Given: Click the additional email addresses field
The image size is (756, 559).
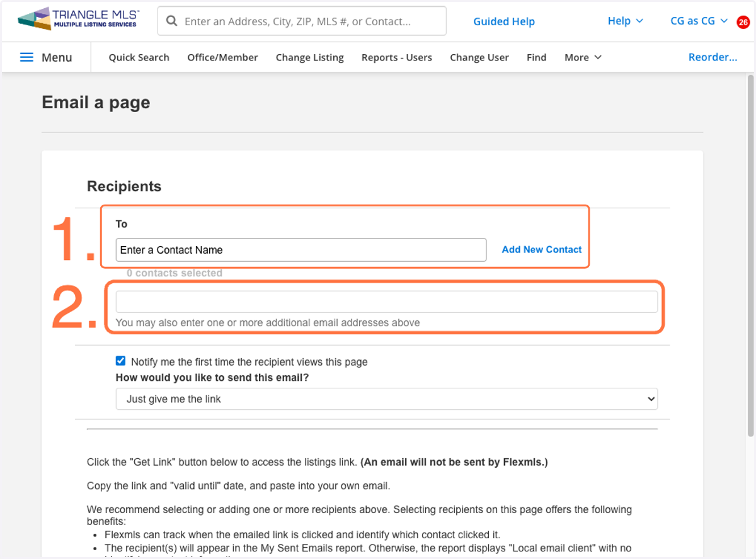Looking at the screenshot, I should (x=387, y=302).
